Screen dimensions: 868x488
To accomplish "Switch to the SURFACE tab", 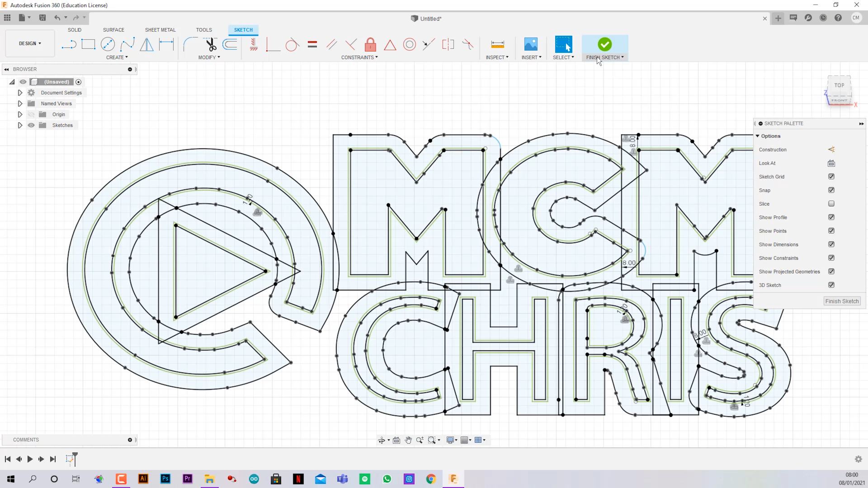I will pyautogui.click(x=113, y=30).
